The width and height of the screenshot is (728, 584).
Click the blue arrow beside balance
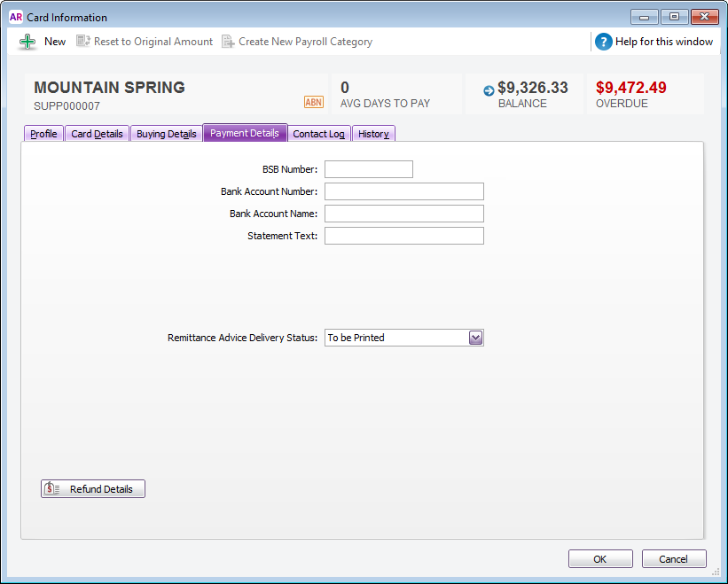[489, 90]
